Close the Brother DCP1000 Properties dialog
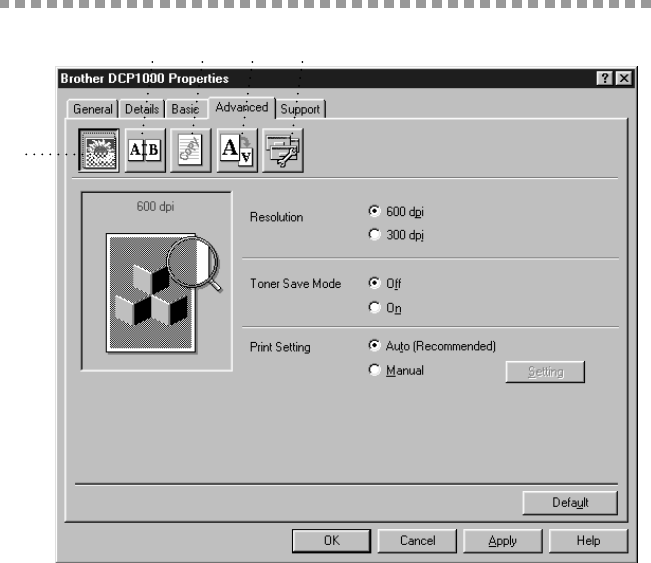 624,78
